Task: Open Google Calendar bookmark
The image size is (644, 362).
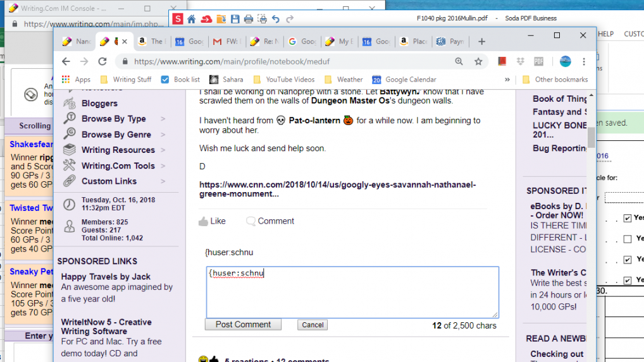Action: [404, 80]
